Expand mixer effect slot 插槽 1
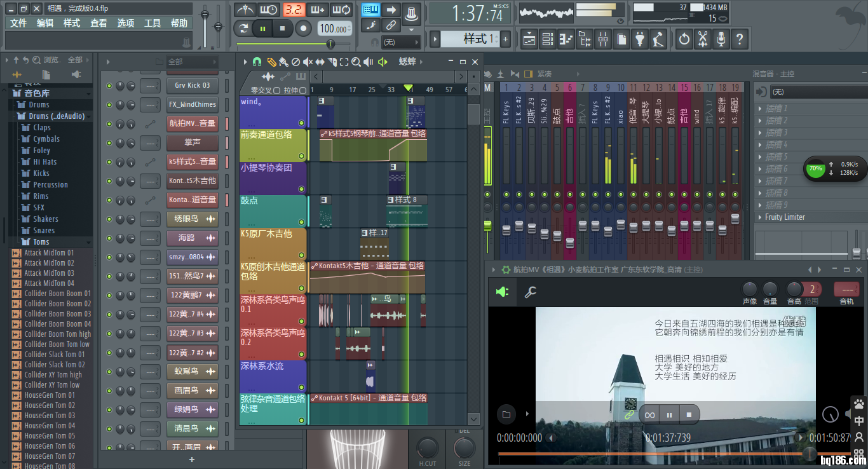The height and width of the screenshot is (469, 868). point(761,108)
